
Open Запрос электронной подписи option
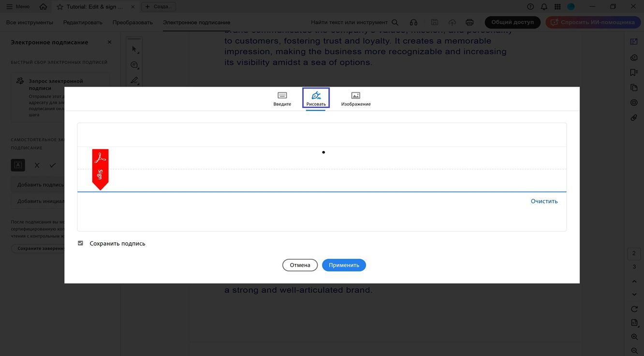(60, 97)
